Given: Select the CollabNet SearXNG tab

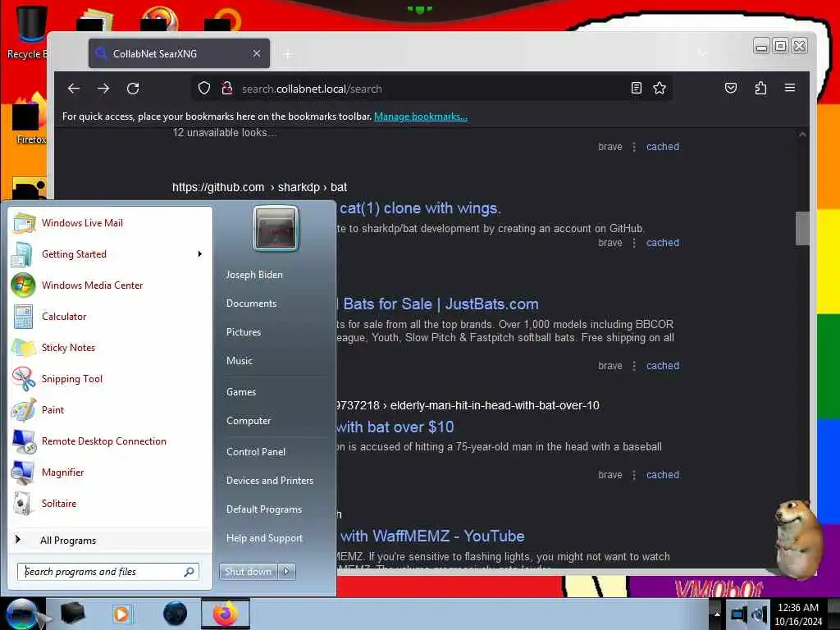Looking at the screenshot, I should [x=179, y=53].
